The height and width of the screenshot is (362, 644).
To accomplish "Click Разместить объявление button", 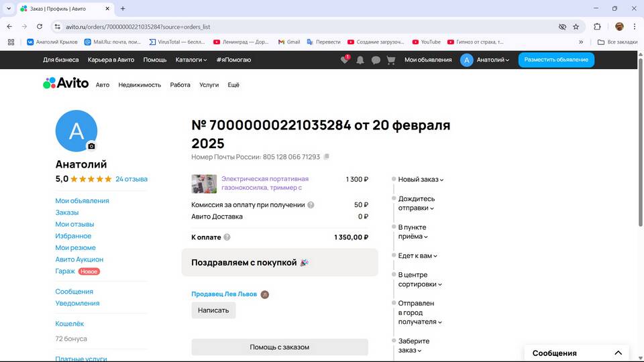I will [x=556, y=60].
